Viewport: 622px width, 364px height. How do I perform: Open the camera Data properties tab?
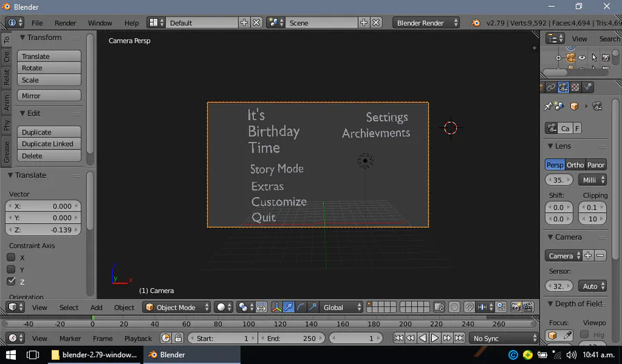[x=563, y=87]
